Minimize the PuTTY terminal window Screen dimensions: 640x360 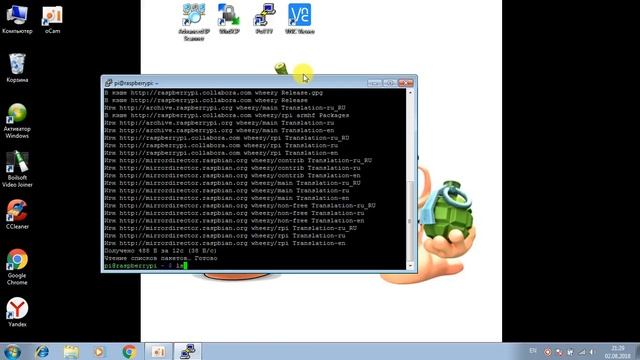point(374,83)
